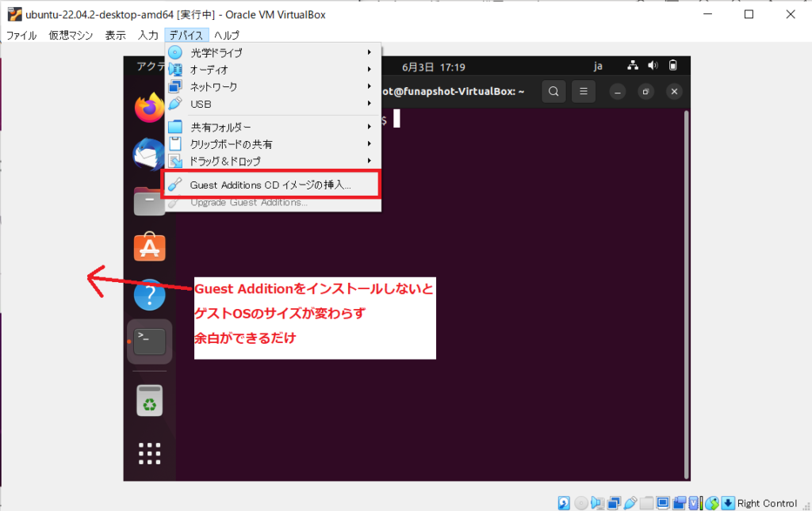
Task: Click the shared folders status bar icon
Action: (646, 503)
